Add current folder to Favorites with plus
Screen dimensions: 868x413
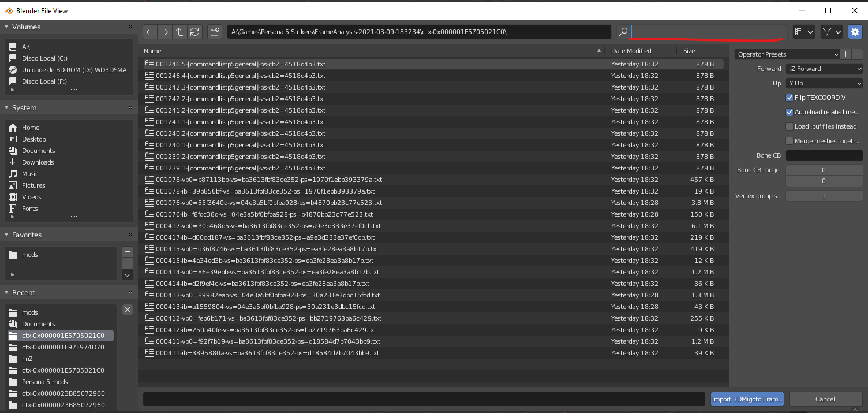pos(128,252)
